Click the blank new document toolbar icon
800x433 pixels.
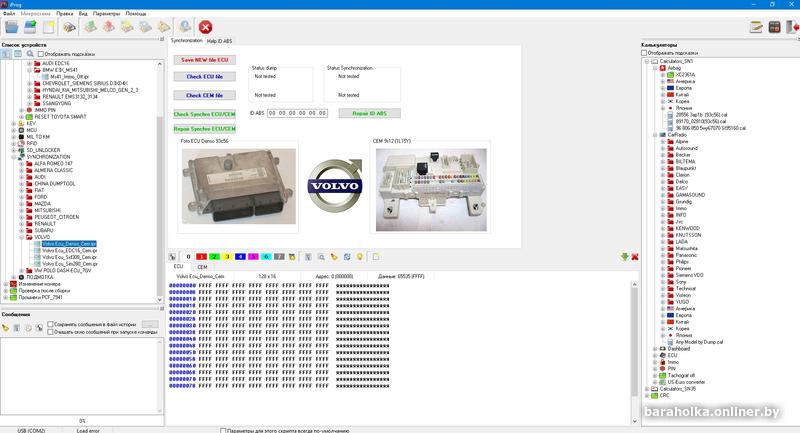(48, 27)
